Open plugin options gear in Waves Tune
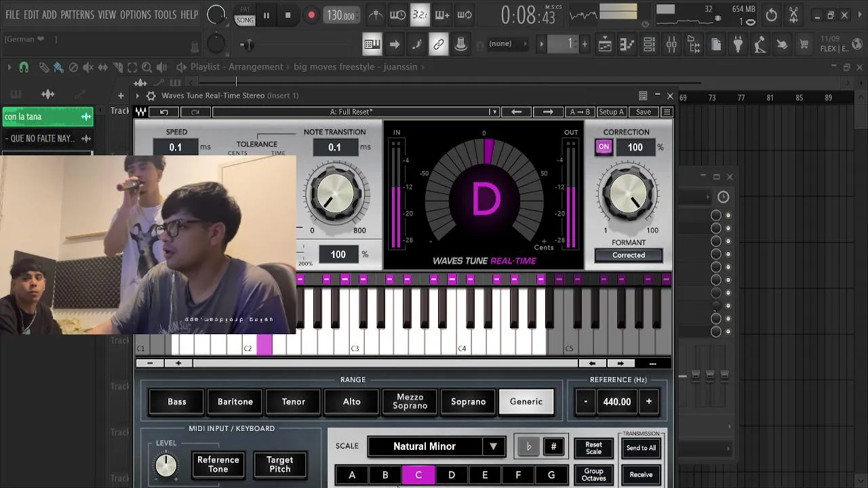This screenshot has height=488, width=868. click(151, 96)
